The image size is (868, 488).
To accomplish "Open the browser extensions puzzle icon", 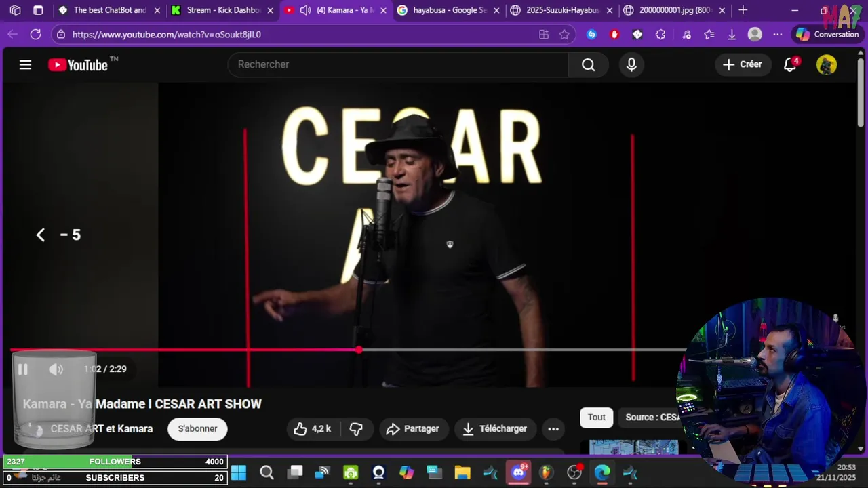I will (660, 34).
